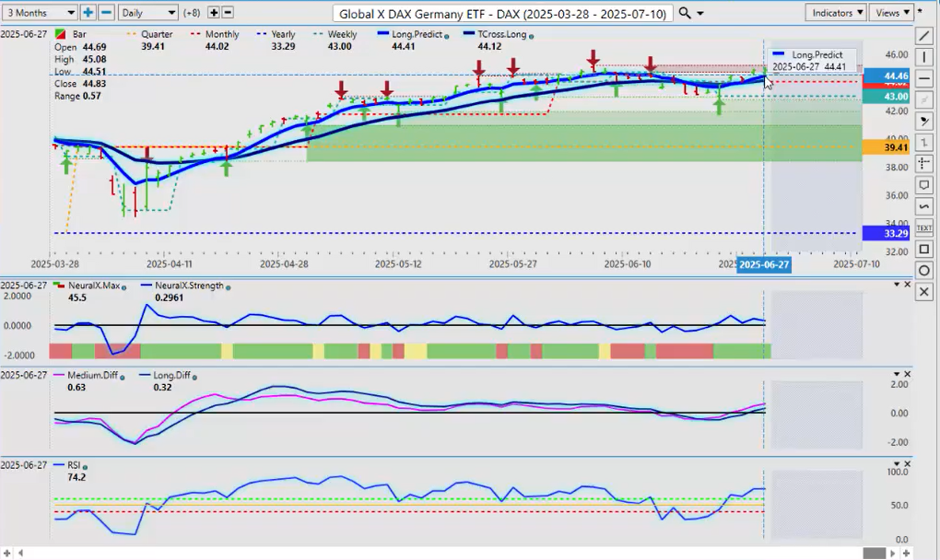Image resolution: width=940 pixels, height=560 pixels.
Task: Open the Indicators menu
Action: (835, 13)
